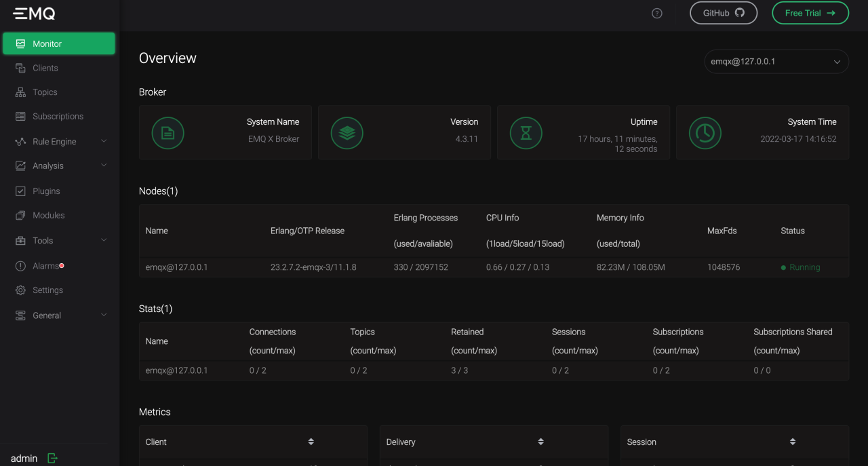Screen dimensions: 868x466
Task: Open the Topics menu item
Action: (59, 92)
